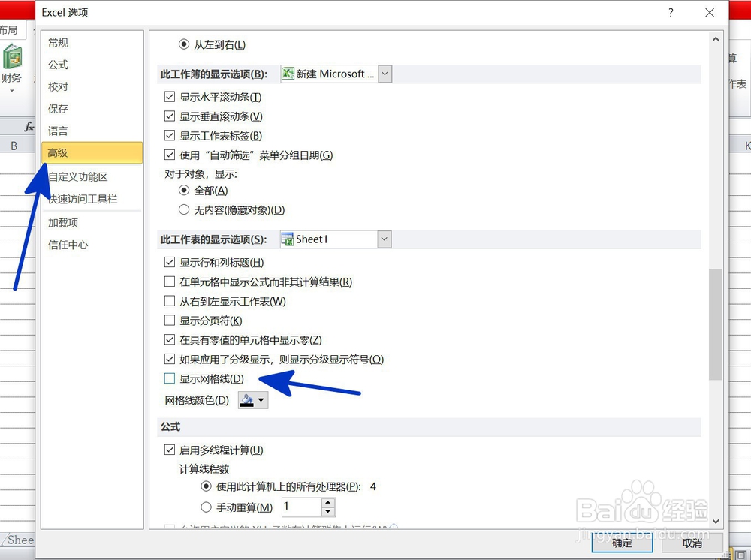
Task: Click the 确定 button to confirm
Action: 622,543
